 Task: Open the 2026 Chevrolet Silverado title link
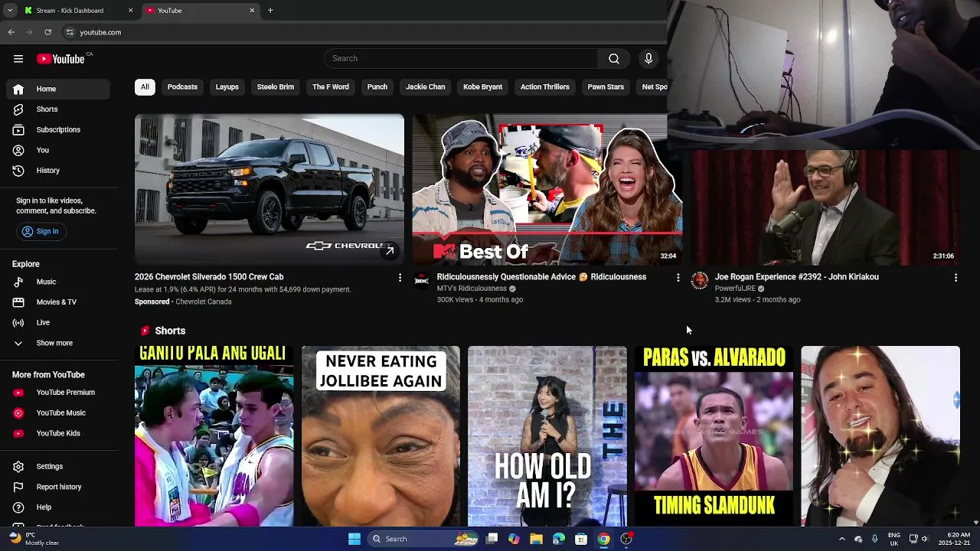pyautogui.click(x=209, y=277)
